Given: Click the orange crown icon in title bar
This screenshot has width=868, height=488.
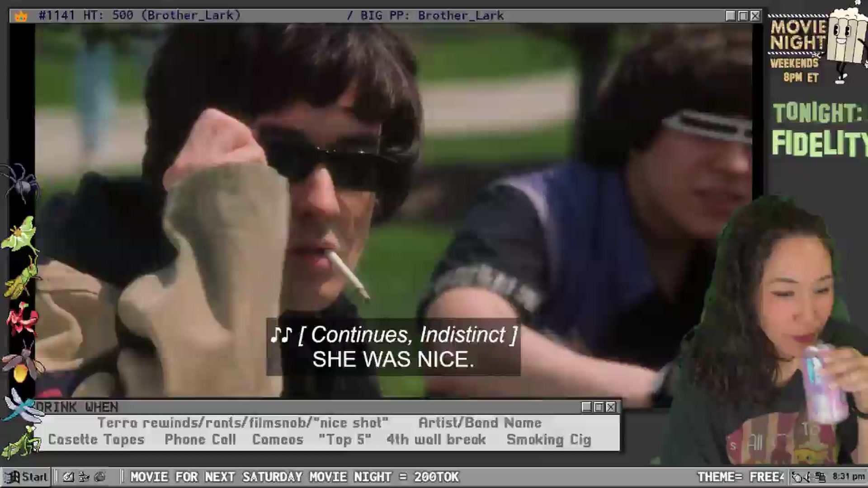Looking at the screenshot, I should 21,16.
